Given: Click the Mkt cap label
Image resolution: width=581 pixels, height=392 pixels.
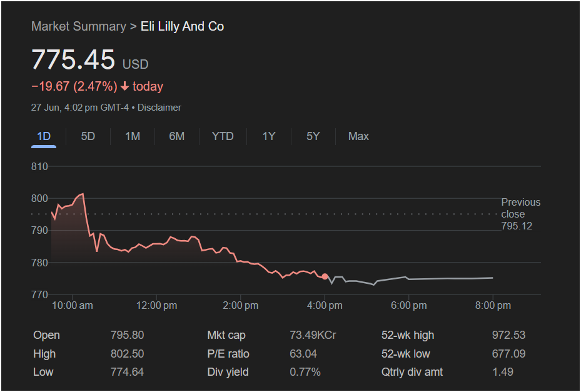Looking at the screenshot, I should 226,335.
